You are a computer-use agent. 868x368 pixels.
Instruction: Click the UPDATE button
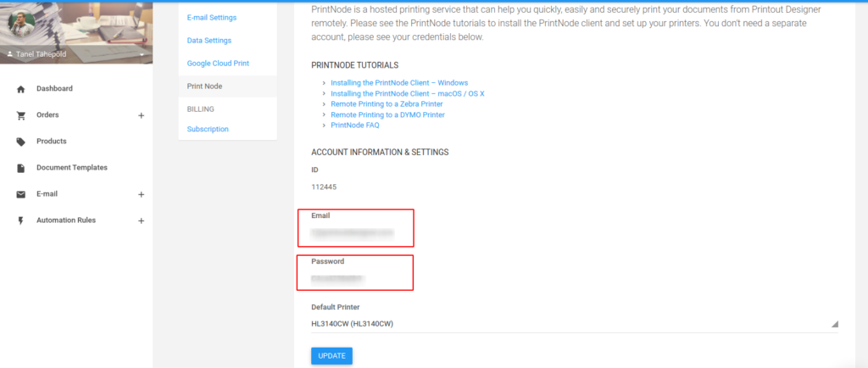point(331,356)
